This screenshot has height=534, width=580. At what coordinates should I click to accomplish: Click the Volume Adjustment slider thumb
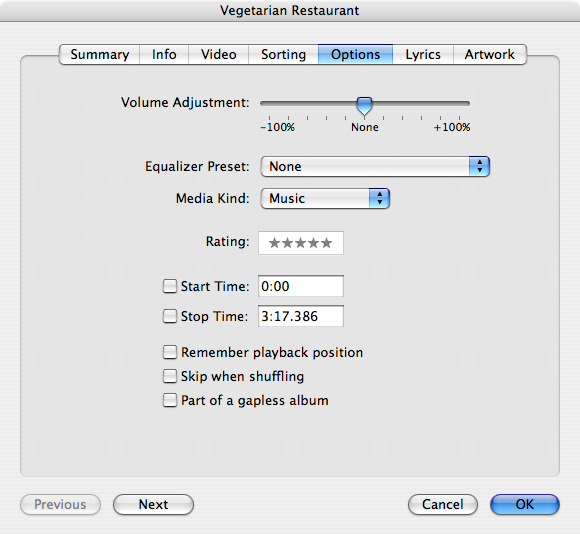364,106
